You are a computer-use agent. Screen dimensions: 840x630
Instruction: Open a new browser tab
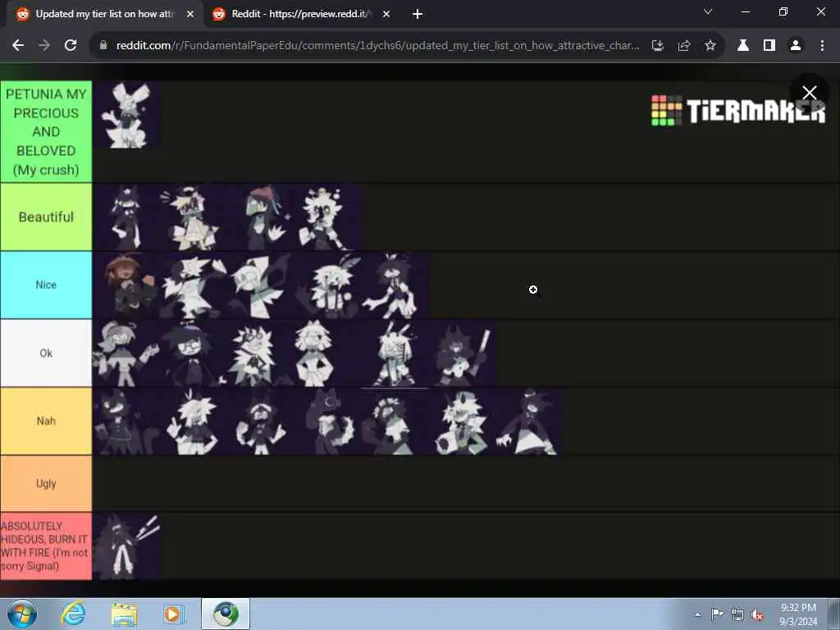[x=418, y=14]
